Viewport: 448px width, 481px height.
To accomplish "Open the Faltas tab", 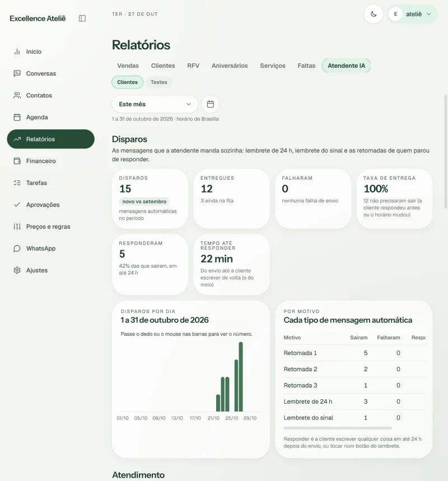I will coord(306,66).
